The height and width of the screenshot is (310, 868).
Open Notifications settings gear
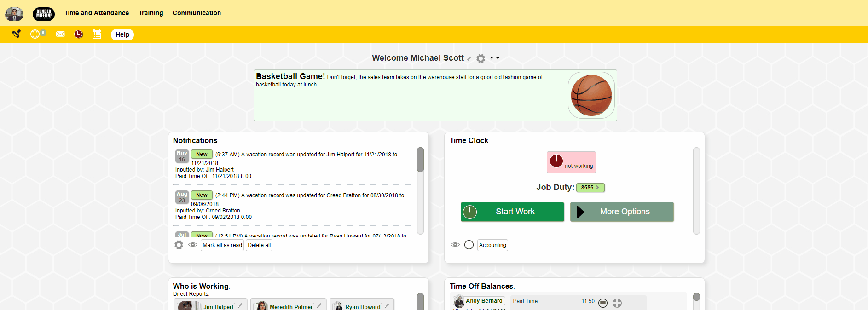tap(179, 245)
